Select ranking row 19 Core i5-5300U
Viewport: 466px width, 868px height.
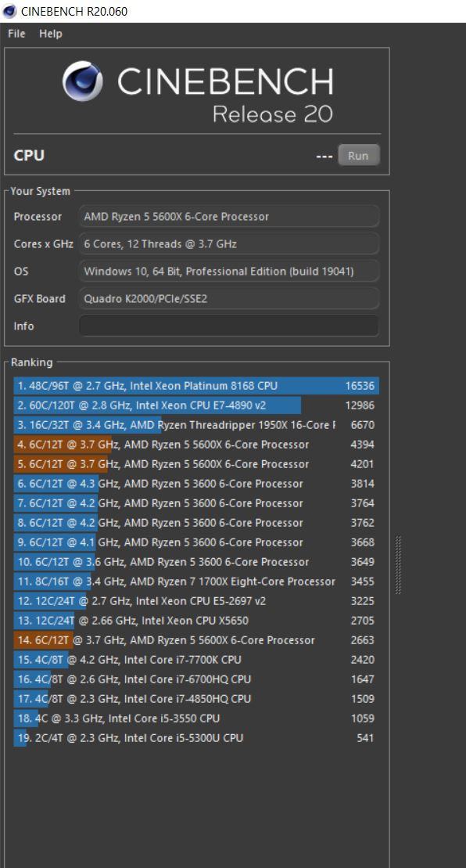click(196, 738)
